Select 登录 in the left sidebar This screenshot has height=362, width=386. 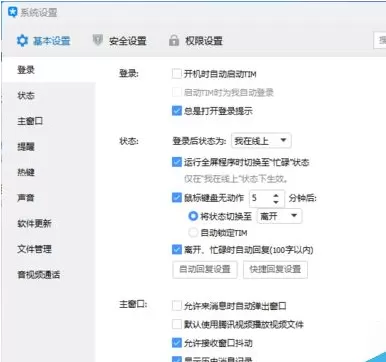(x=49, y=70)
